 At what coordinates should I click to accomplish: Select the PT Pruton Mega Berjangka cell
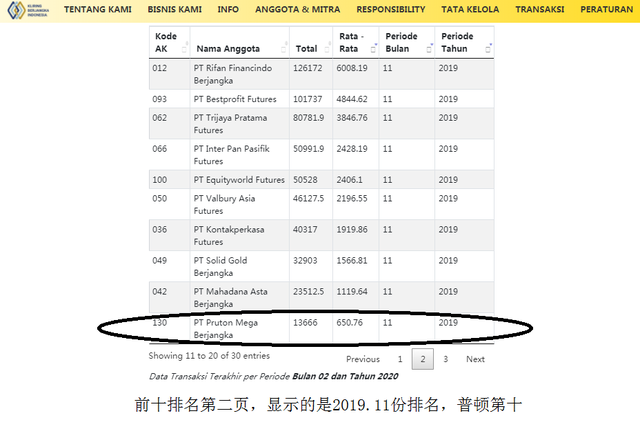click(x=240, y=329)
